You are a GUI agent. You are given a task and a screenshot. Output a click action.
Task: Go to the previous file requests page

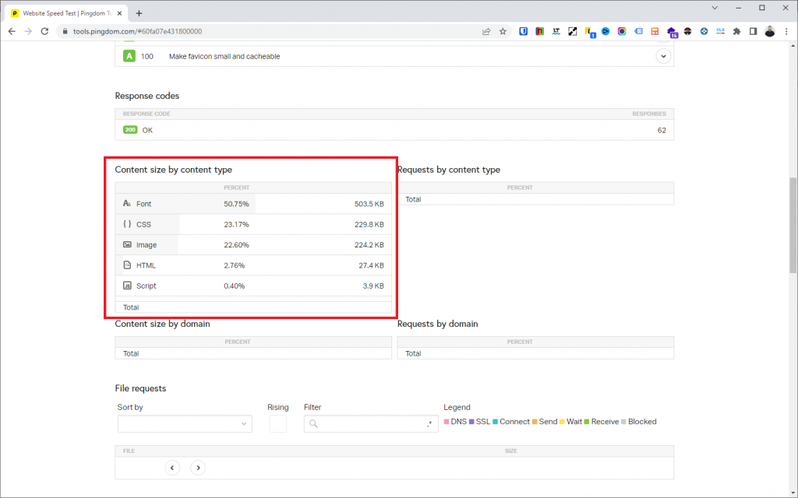[172, 467]
